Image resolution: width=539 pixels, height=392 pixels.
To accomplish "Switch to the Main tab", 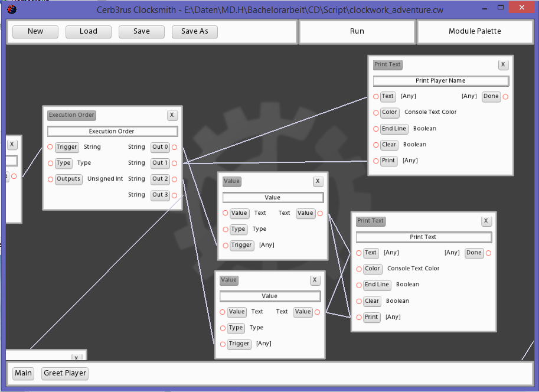I will (x=24, y=373).
